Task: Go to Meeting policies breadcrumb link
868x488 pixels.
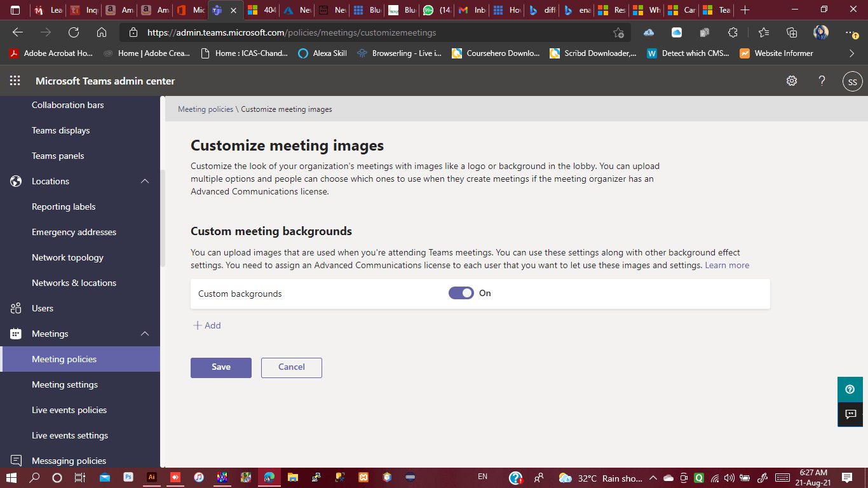Action: click(x=205, y=109)
